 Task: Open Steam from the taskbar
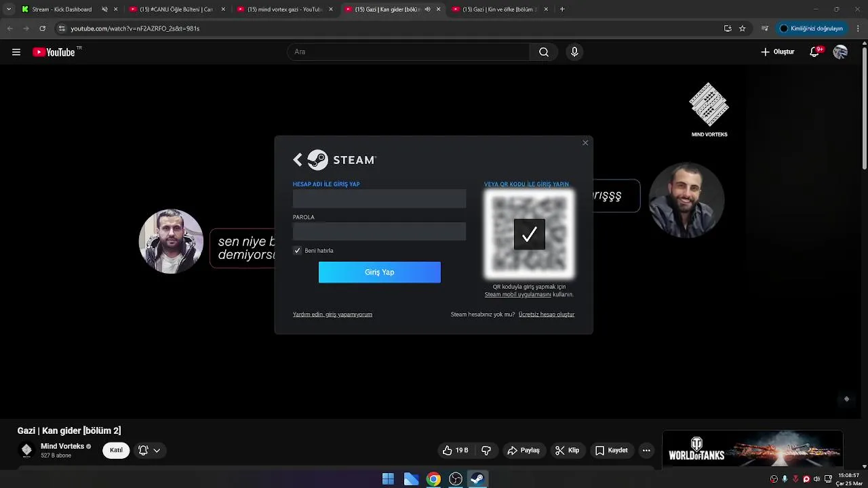(477, 479)
